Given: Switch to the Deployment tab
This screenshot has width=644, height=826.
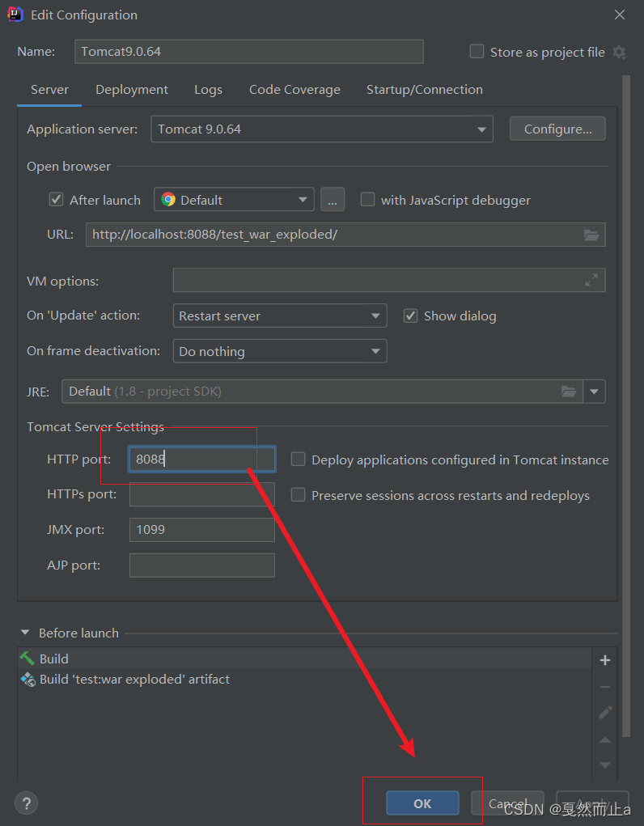Looking at the screenshot, I should 131,89.
